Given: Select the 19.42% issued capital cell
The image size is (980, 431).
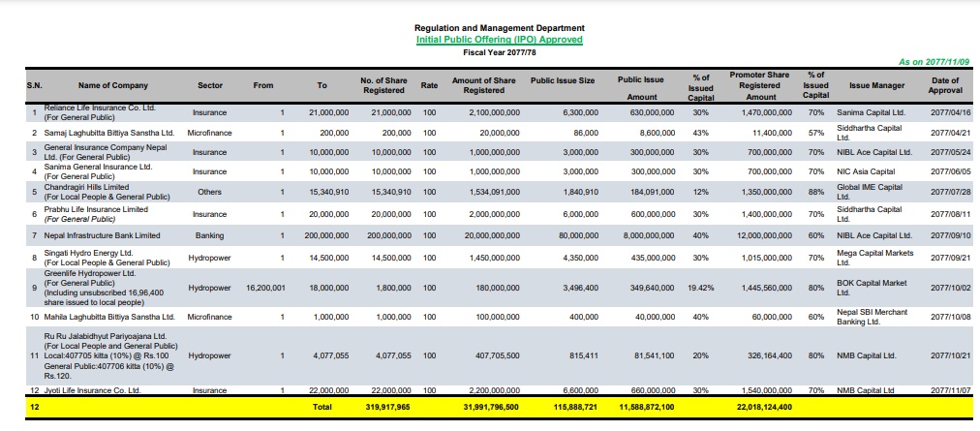Looking at the screenshot, I should click(701, 288).
